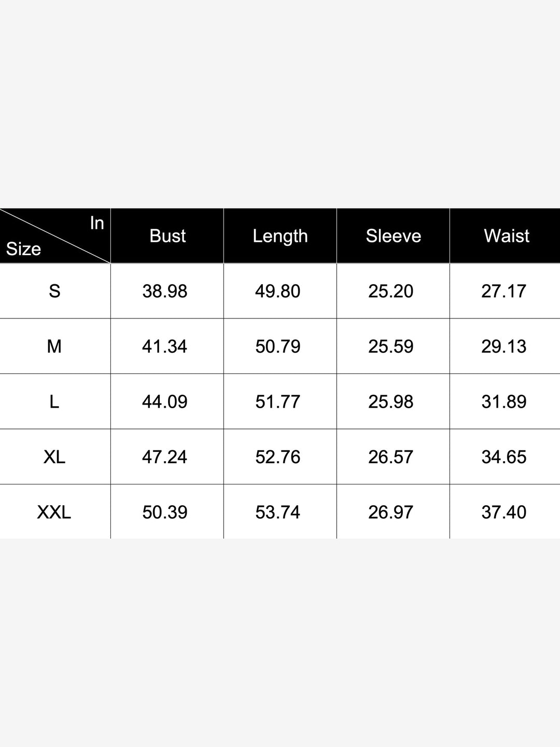
Task: Select the L size row label
Action: [54, 402]
